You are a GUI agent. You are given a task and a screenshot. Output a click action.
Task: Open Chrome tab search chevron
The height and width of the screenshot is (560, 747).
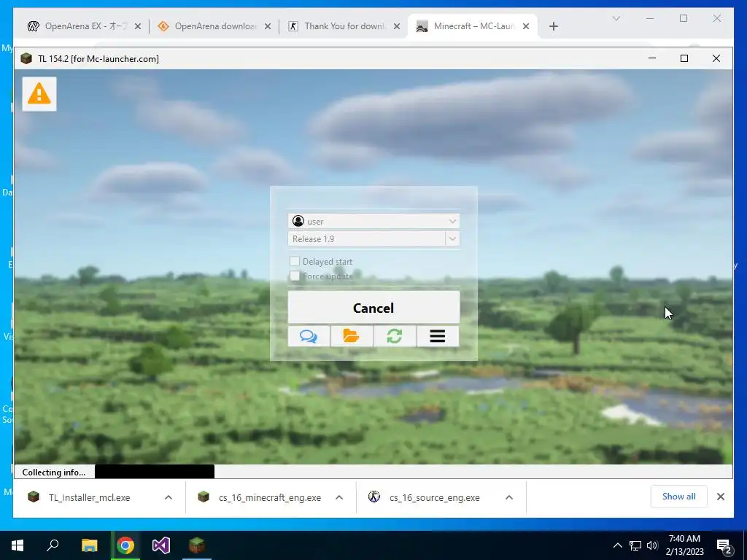[x=616, y=18]
